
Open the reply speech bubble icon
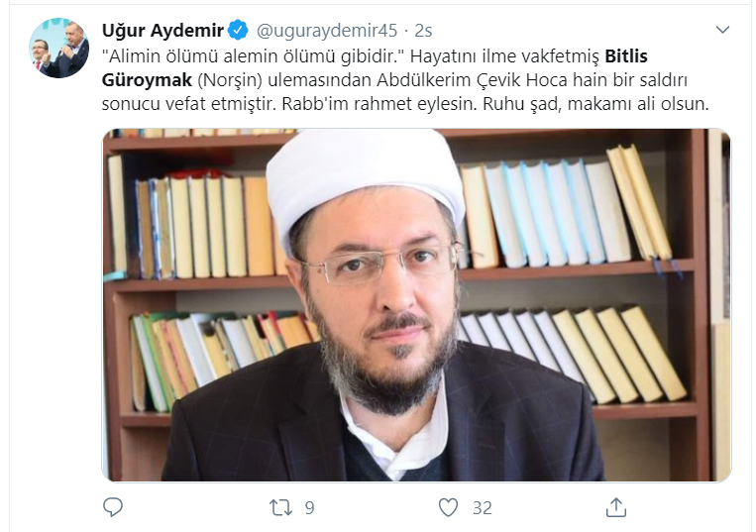tap(113, 507)
